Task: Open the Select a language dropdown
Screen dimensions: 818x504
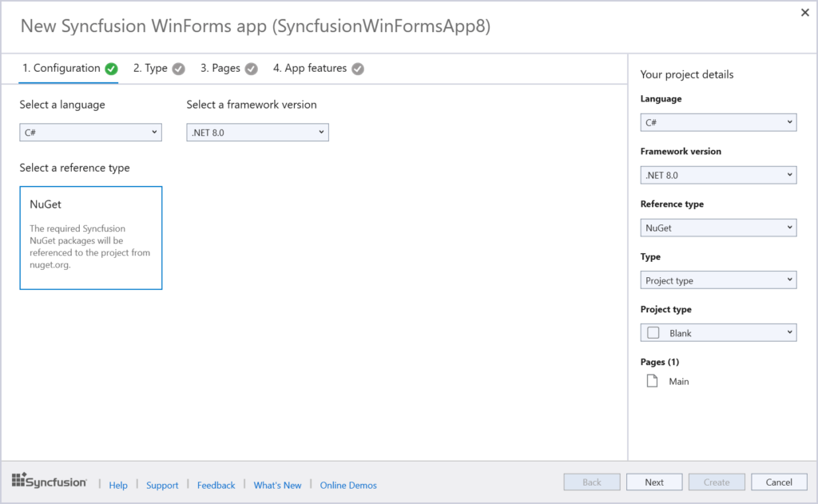Action: [90, 132]
